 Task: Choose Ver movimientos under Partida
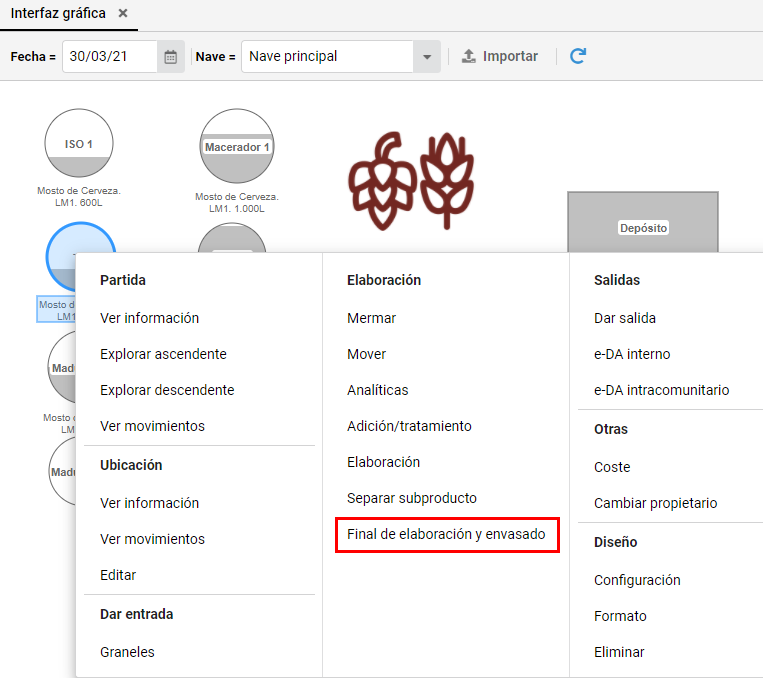pos(152,426)
